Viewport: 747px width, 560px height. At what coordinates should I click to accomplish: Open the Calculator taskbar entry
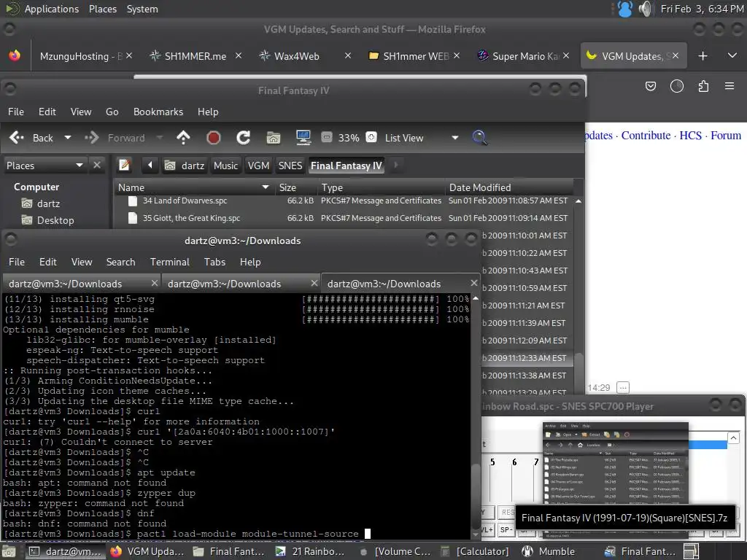tap(474, 551)
